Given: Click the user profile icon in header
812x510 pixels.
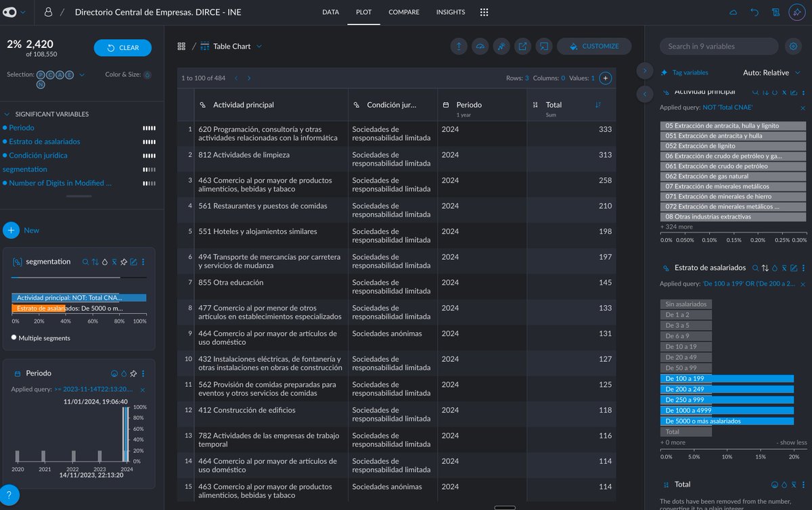Looking at the screenshot, I should [48, 12].
